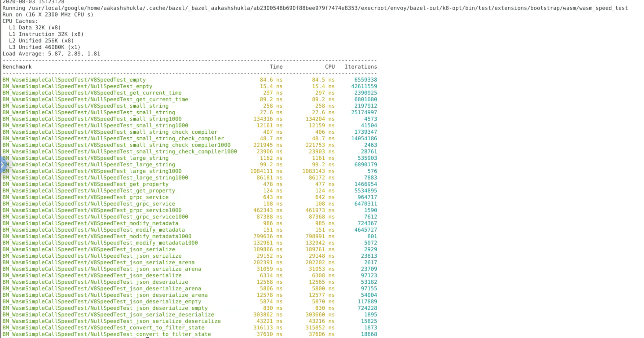Click NullSpeedTest_json_deserialize_empty benchmark name
The image size is (644, 338).
105,308
